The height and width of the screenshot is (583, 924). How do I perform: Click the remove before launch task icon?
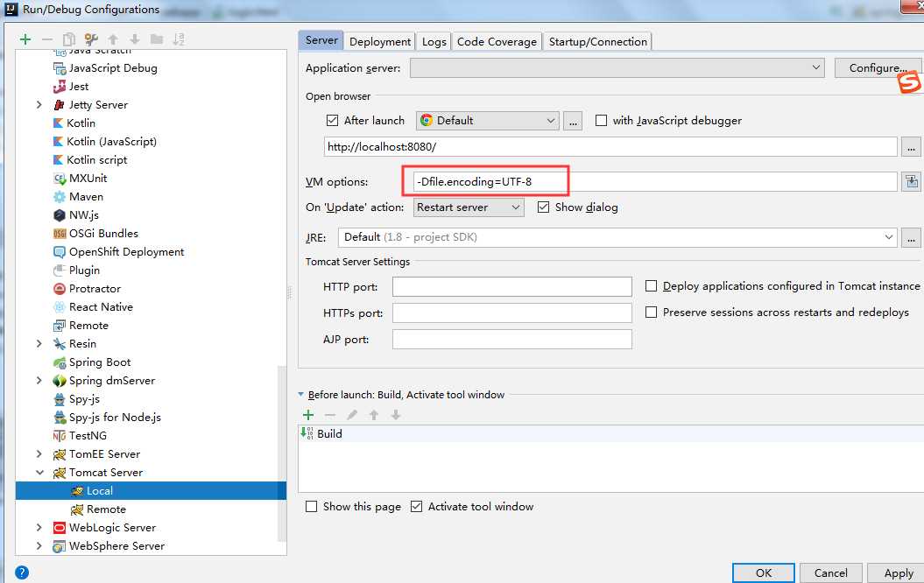pyautogui.click(x=330, y=415)
